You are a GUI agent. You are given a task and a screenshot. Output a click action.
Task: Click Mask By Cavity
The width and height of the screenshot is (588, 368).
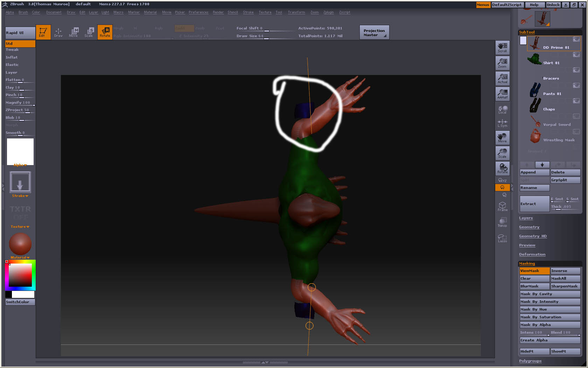click(x=550, y=294)
